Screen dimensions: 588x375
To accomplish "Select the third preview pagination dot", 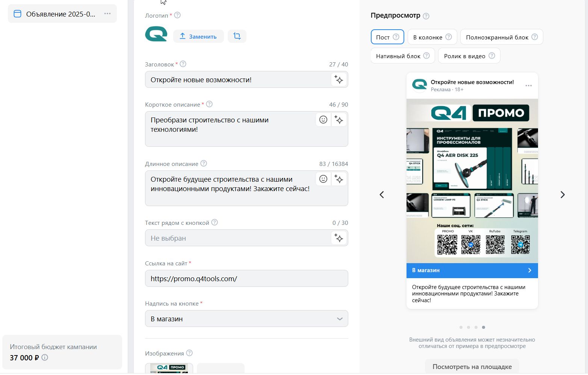I will click(x=476, y=327).
